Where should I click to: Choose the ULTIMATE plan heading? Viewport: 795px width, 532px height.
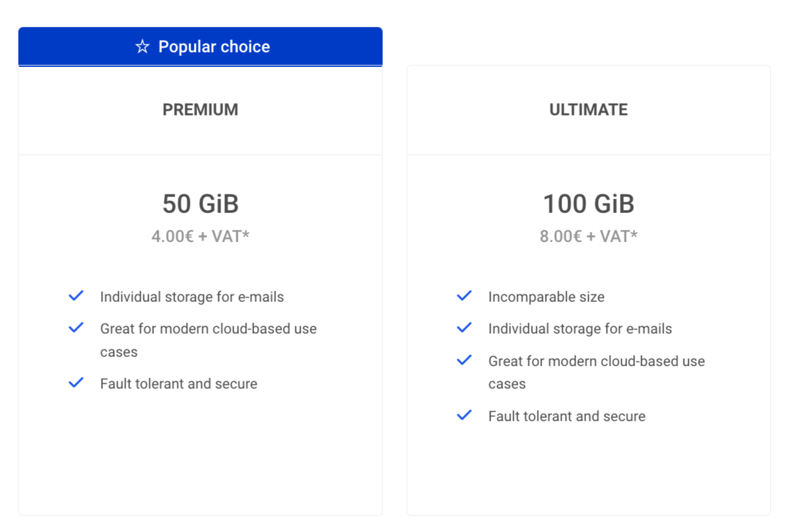coord(589,109)
